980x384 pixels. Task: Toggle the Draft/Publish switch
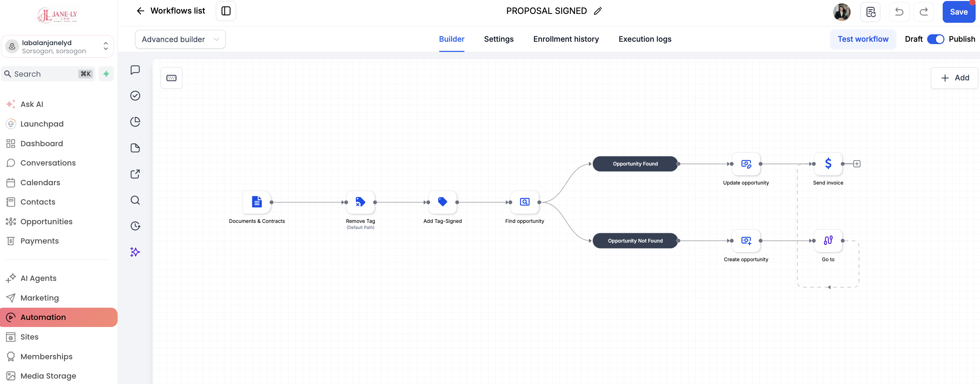click(936, 39)
